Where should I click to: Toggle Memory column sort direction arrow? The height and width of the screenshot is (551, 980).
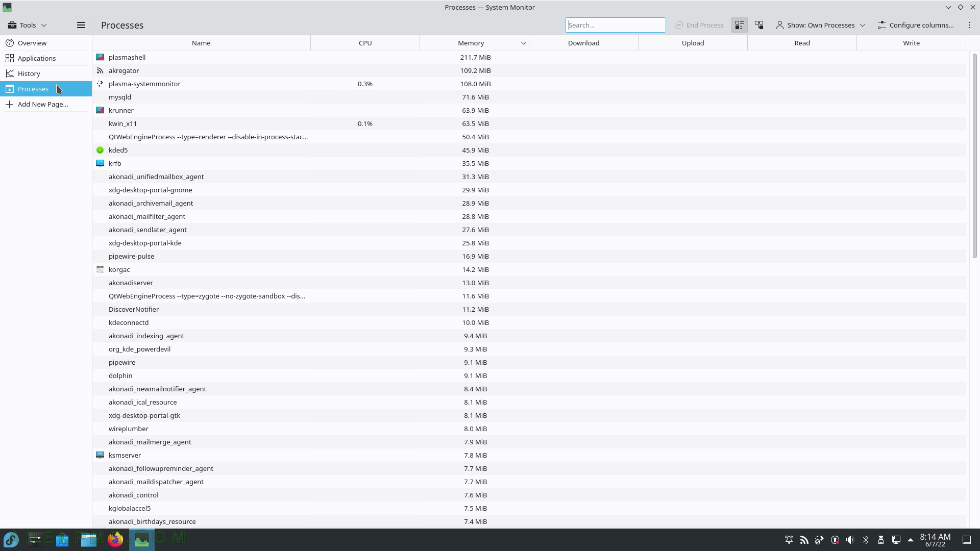point(523,43)
